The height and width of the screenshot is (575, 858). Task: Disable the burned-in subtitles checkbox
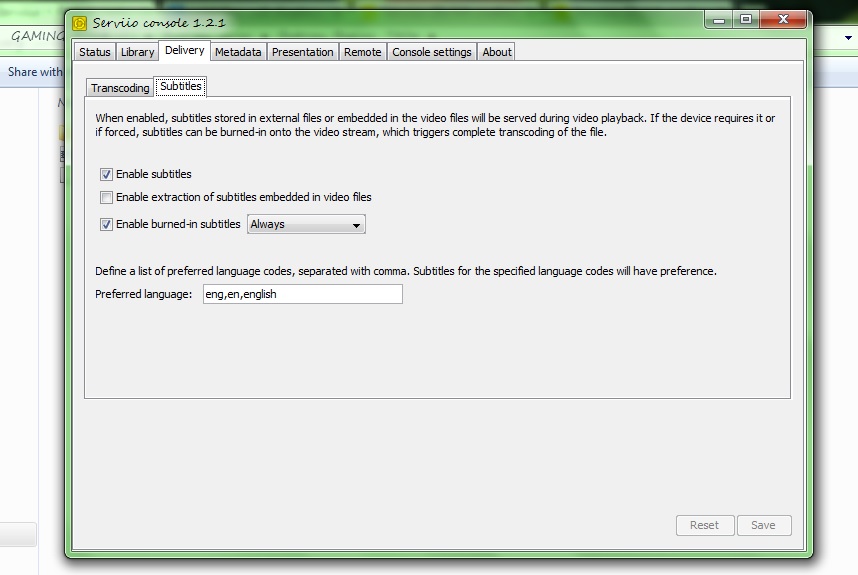(x=107, y=225)
